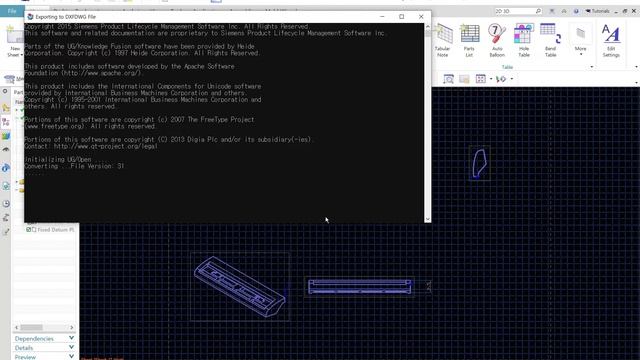
Task: Click the resource bar tab below the active Part Navigator tab
Action: tap(6, 136)
